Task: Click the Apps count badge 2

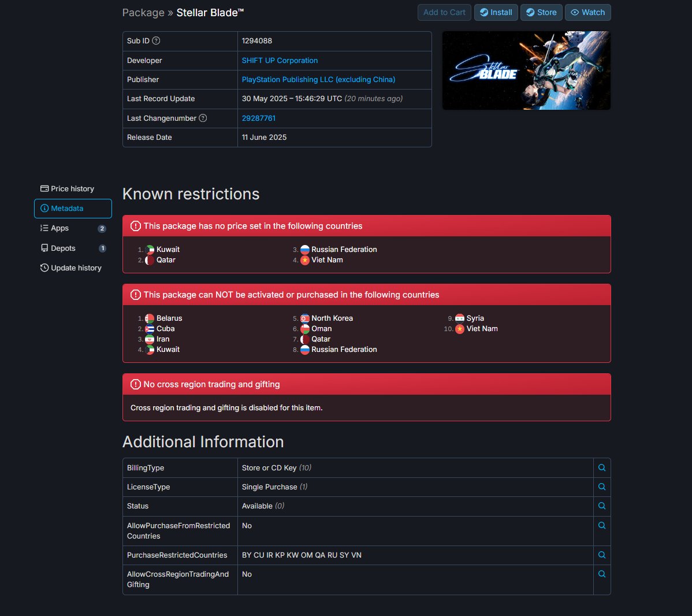Action: 102,228
